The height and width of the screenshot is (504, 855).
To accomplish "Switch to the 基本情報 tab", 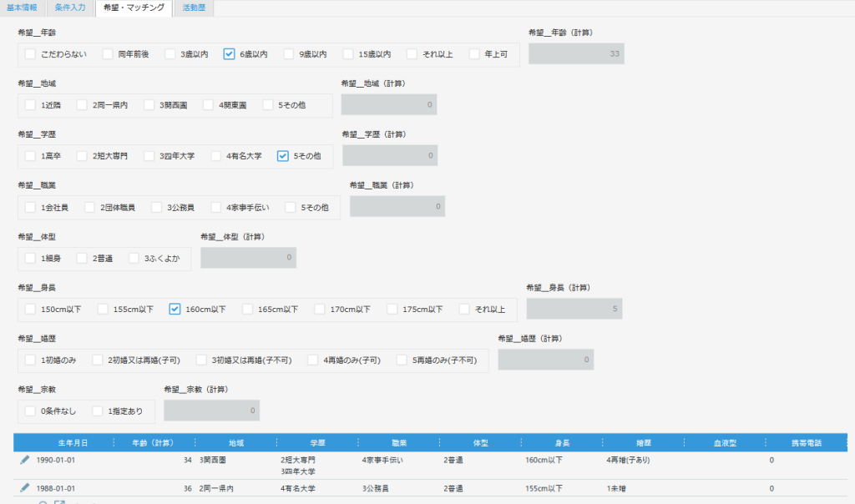I will point(22,8).
